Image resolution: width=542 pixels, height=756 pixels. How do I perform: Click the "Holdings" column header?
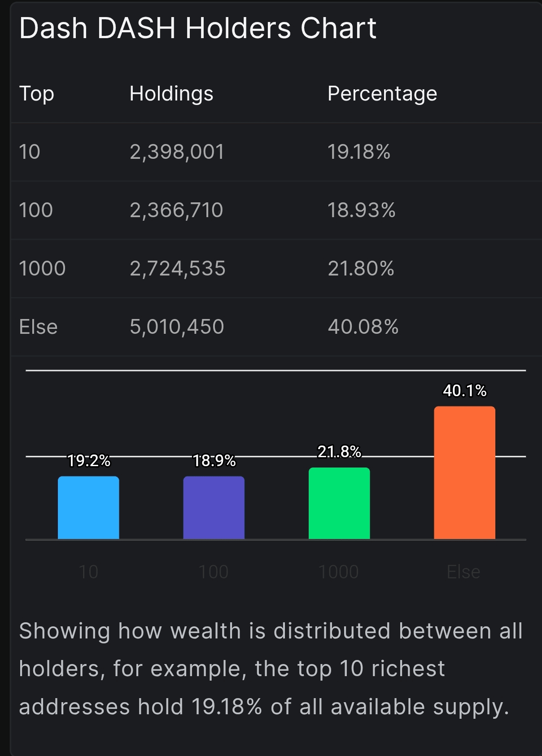pos(171,94)
